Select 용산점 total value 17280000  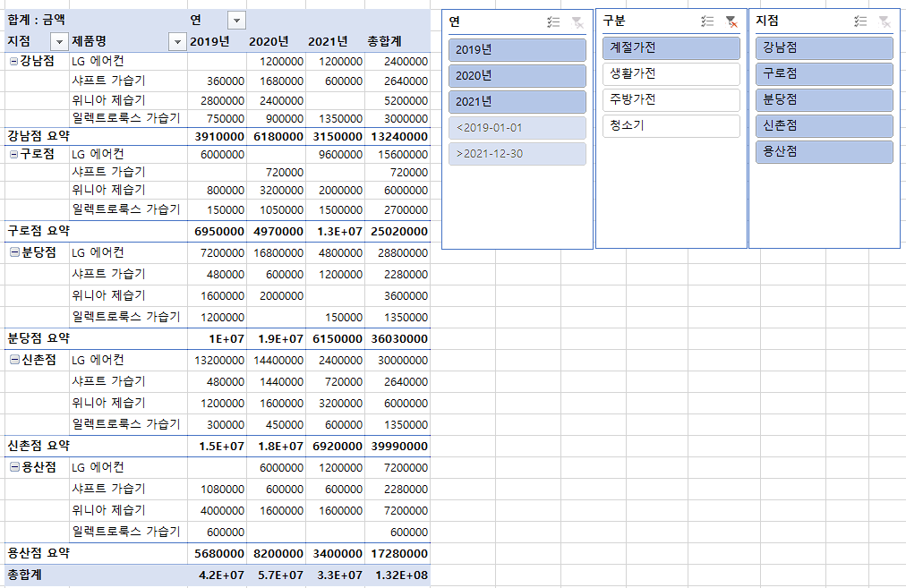tap(398, 554)
